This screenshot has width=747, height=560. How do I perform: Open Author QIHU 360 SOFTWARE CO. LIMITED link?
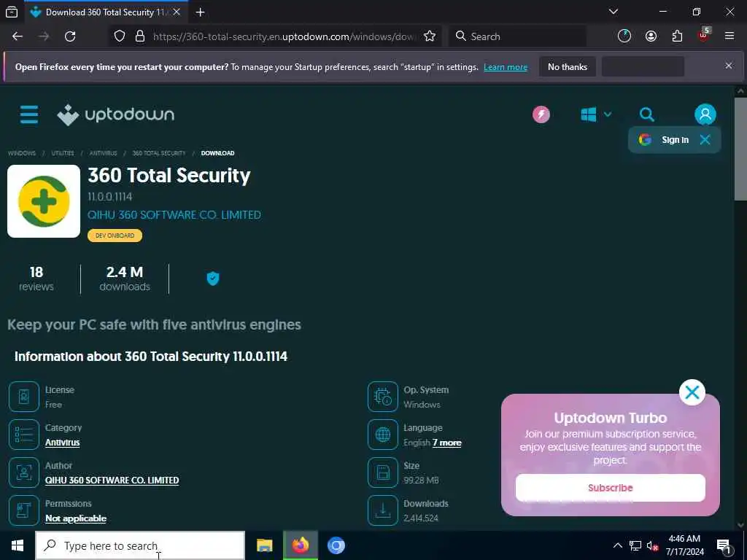point(112,480)
